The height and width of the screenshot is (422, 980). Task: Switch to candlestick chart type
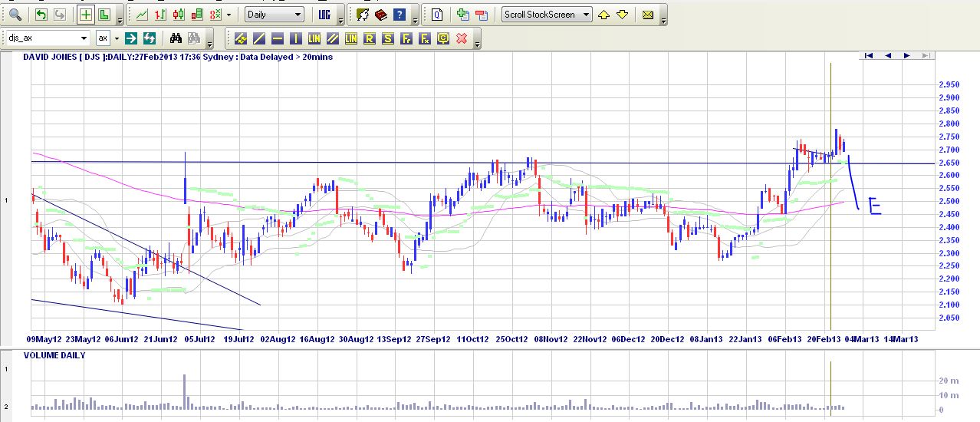coord(179,15)
